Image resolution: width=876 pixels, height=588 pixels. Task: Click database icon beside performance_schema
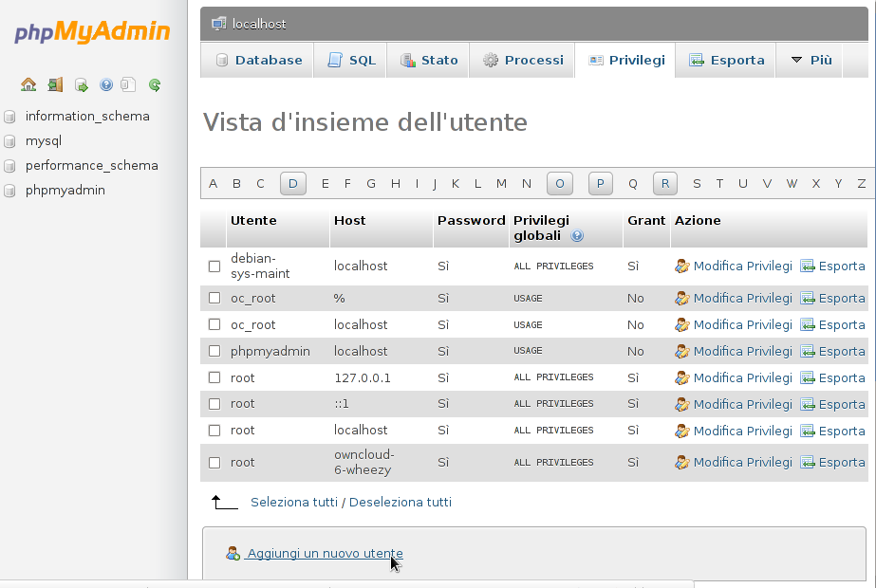pos(10,166)
